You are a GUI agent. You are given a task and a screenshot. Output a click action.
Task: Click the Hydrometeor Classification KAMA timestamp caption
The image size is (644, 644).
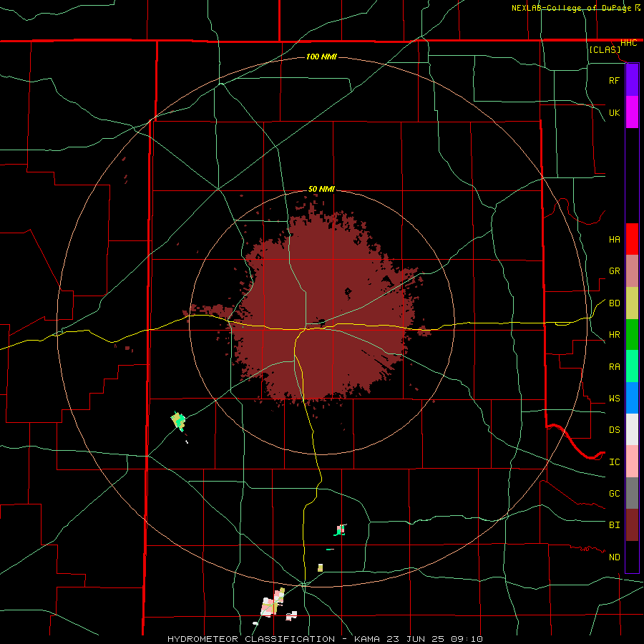tap(324, 639)
